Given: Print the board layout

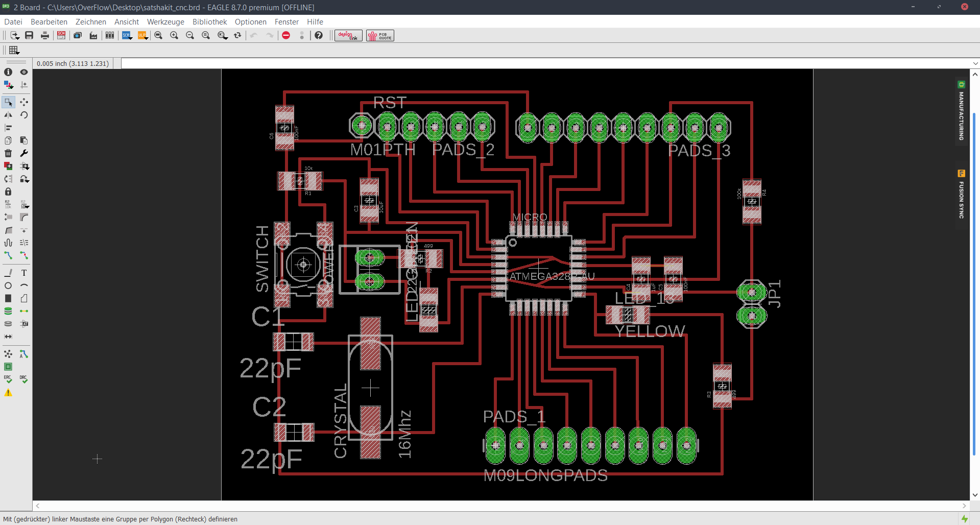Looking at the screenshot, I should [45, 35].
